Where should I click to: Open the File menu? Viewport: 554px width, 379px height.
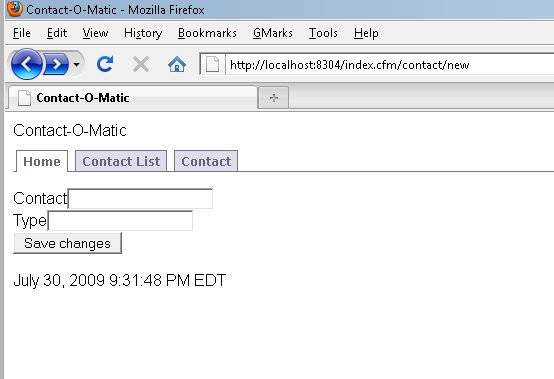point(22,33)
